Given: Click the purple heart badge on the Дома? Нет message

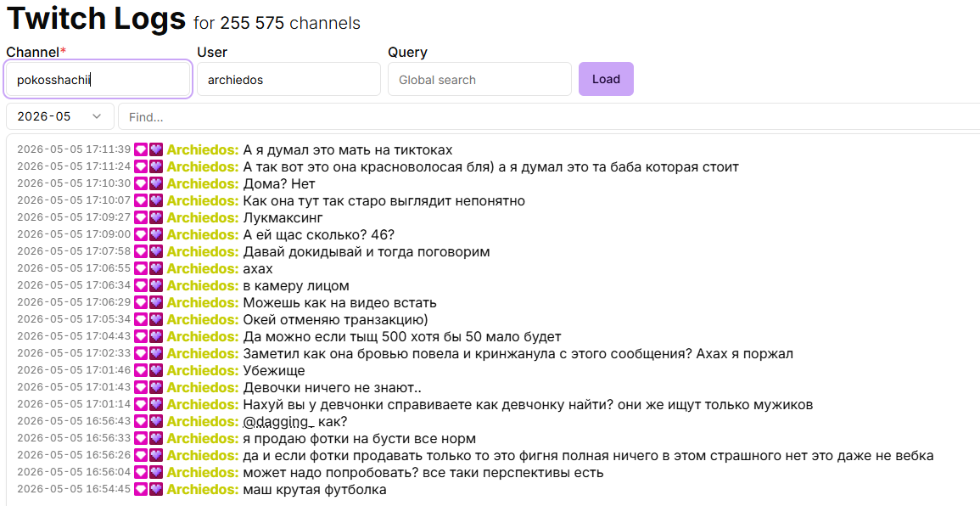Looking at the screenshot, I should tap(155, 184).
